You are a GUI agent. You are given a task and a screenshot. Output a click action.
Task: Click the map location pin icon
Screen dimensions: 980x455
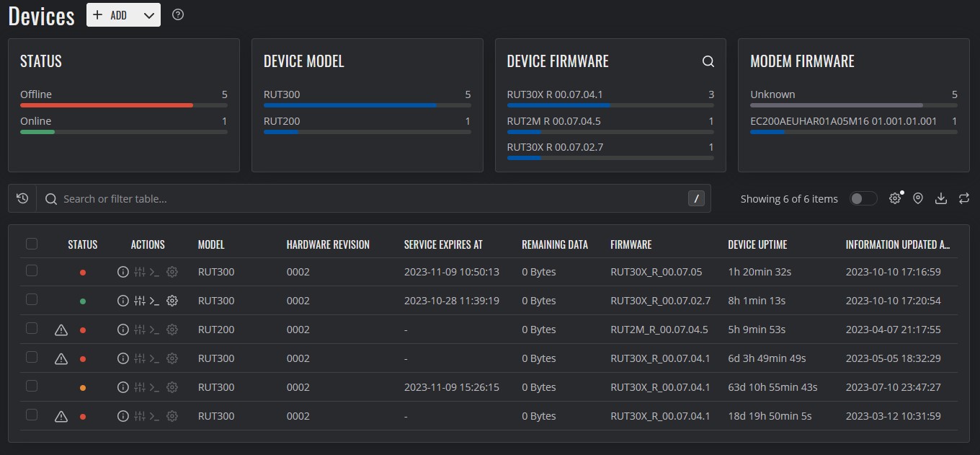918,198
